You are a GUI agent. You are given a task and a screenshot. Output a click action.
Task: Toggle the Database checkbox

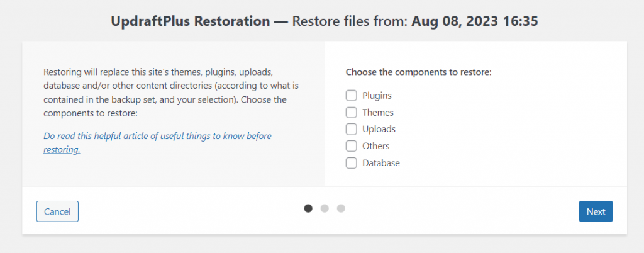[x=351, y=163]
